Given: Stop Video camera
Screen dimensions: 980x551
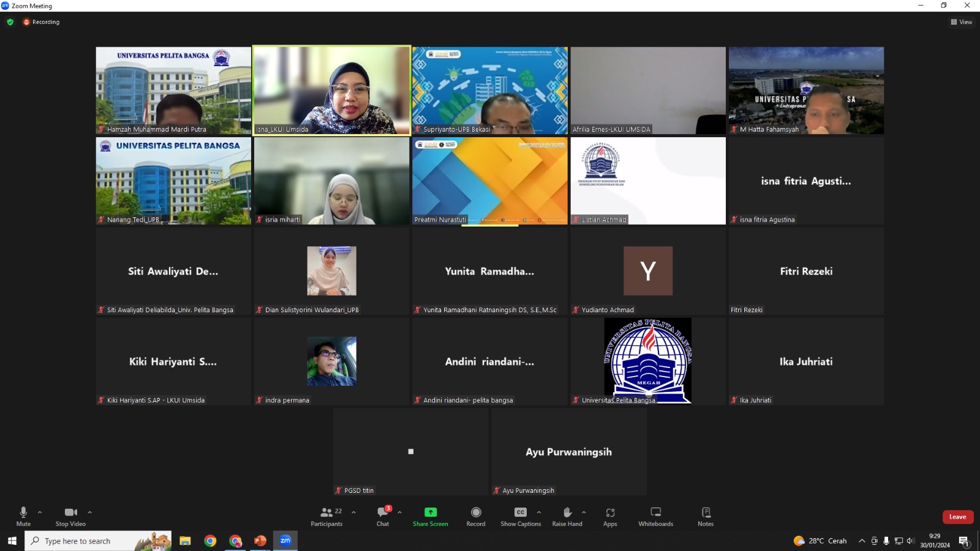Looking at the screenshot, I should 70,516.
